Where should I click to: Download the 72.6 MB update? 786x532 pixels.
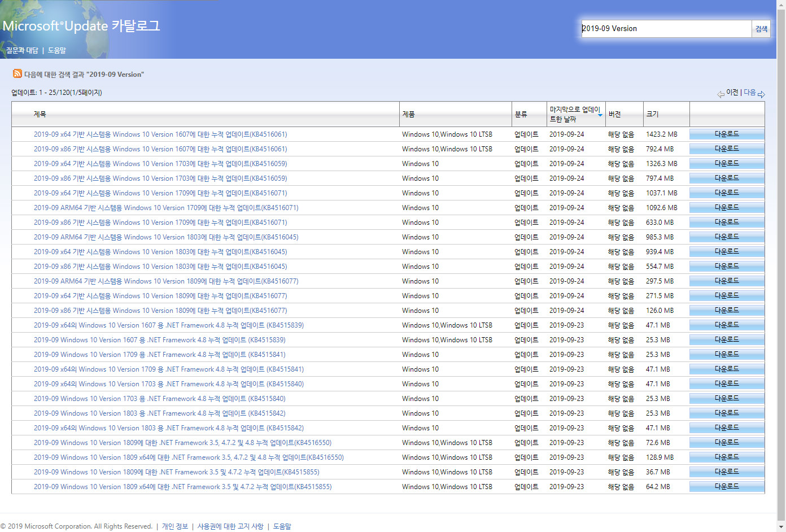pos(727,443)
